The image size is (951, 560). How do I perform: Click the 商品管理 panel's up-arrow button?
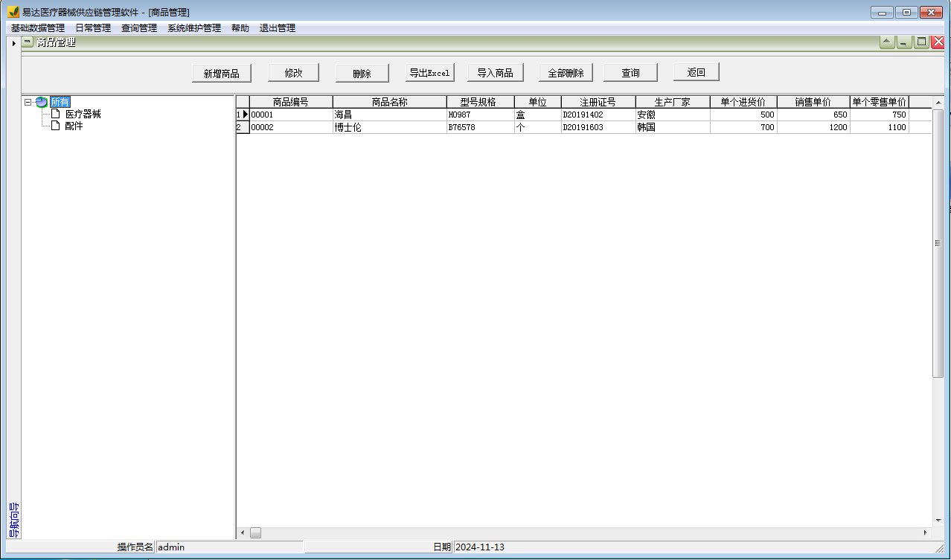tap(887, 42)
